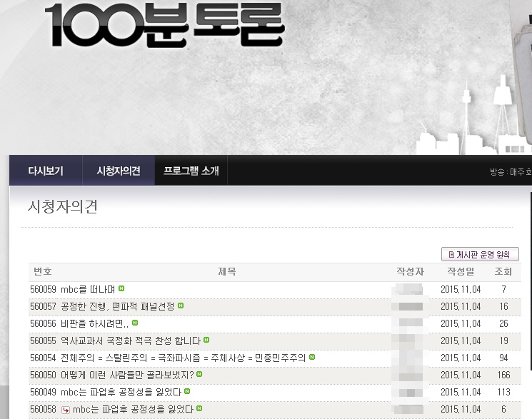
Task: Click post number 560056
Action: pos(43,323)
